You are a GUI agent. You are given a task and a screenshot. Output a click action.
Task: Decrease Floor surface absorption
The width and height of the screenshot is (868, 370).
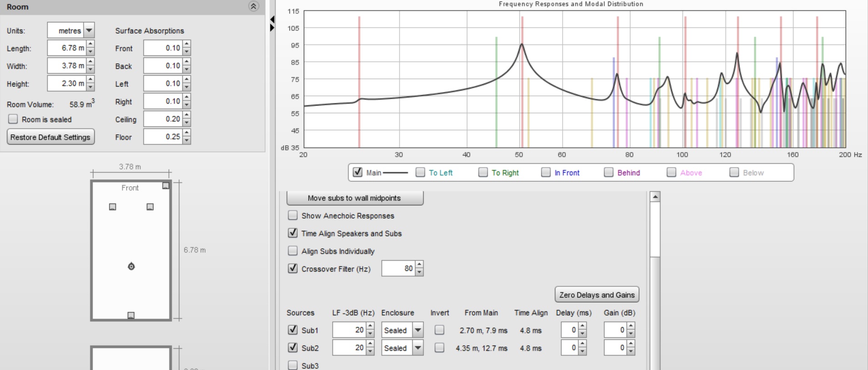click(187, 141)
